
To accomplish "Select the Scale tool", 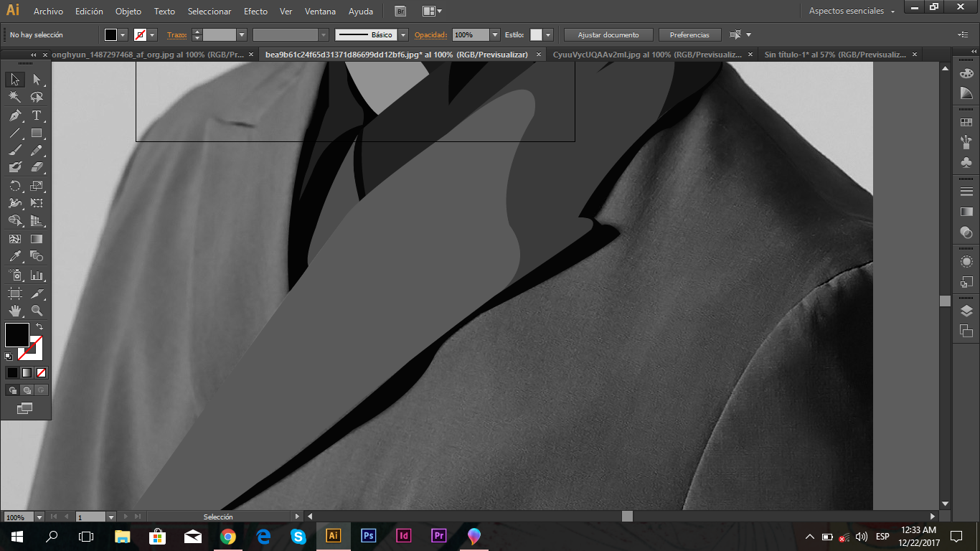I will point(37,186).
